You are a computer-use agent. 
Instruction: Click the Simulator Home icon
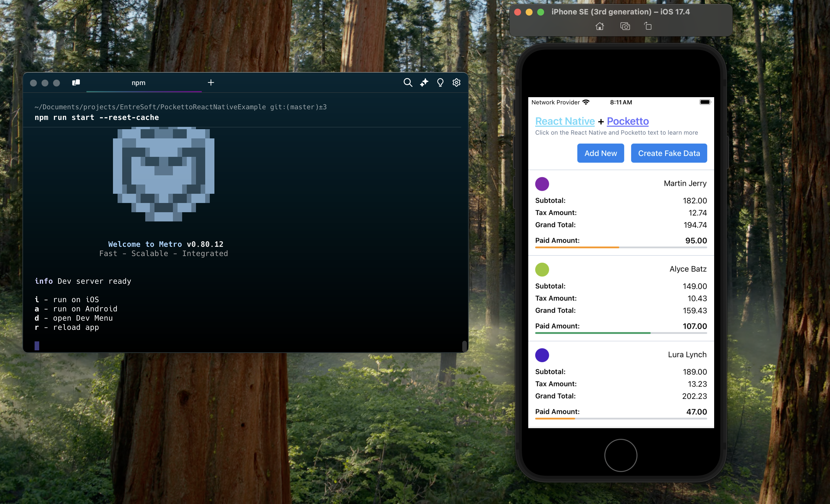pos(600,26)
